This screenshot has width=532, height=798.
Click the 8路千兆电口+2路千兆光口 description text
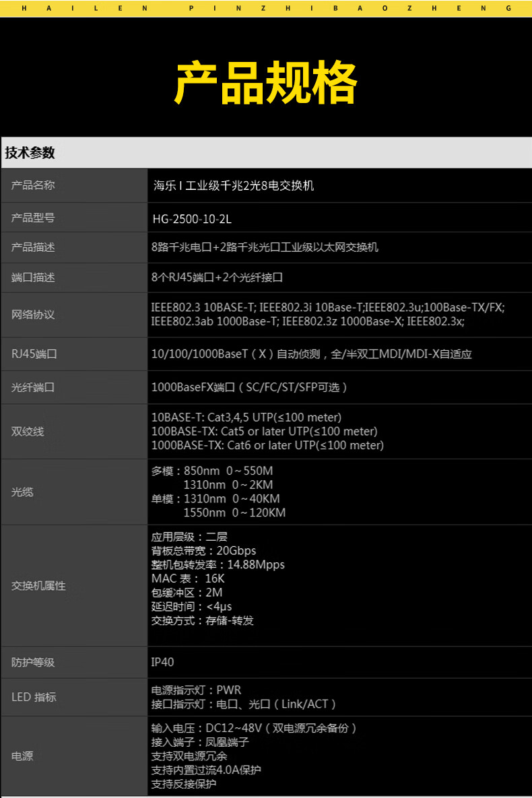tap(265, 247)
